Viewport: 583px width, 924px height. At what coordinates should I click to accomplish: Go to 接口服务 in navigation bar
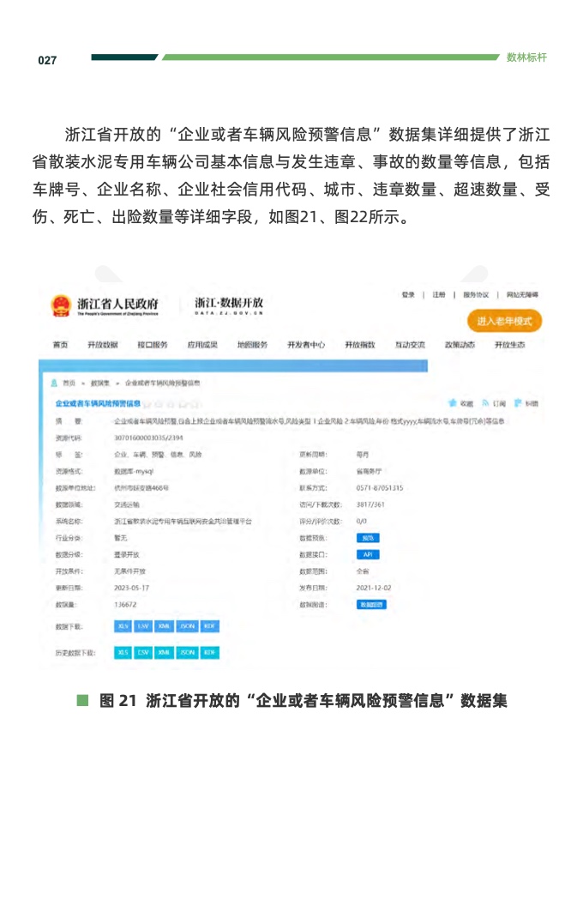tap(152, 345)
